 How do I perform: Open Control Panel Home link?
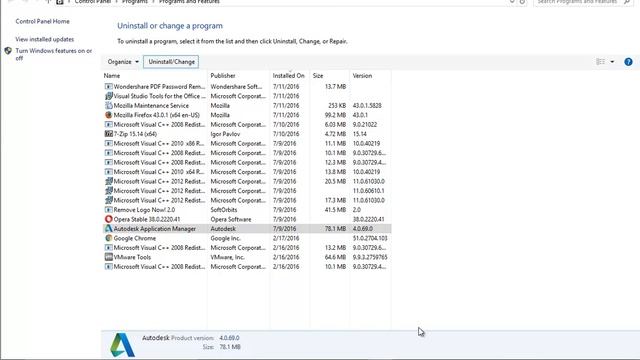point(42,21)
